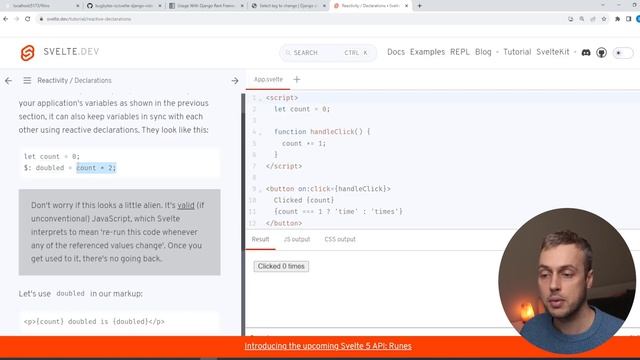Close the Svelte tutorial browser tab
Image resolution: width=640 pixels, height=360 pixels.
tap(406, 6)
